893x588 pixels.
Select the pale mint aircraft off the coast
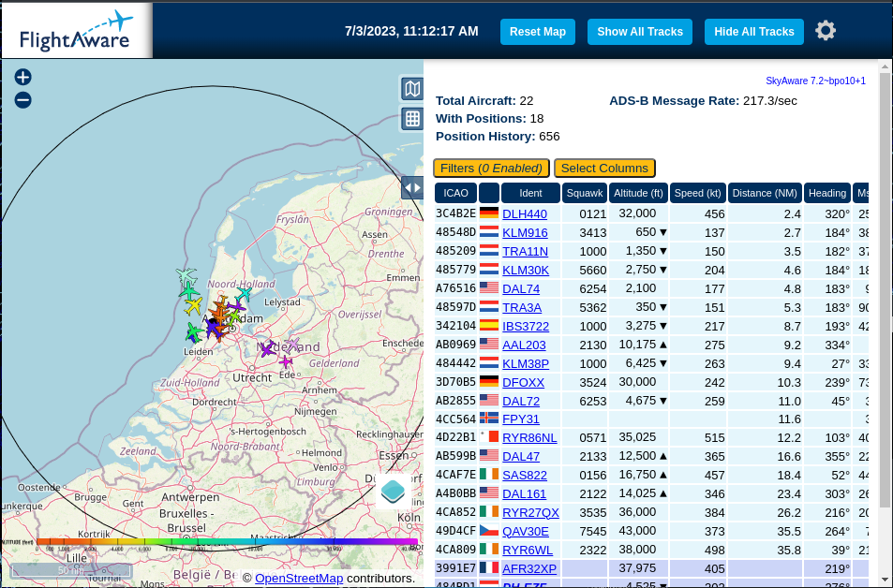click(x=186, y=276)
